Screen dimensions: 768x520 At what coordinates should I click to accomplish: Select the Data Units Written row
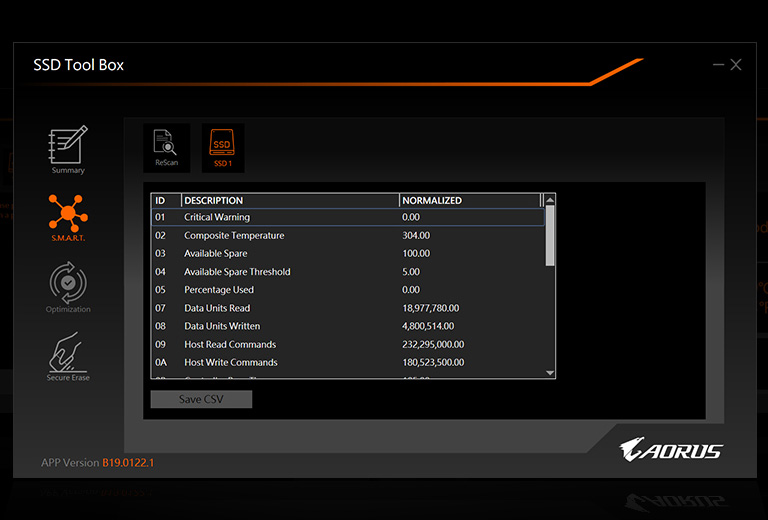point(347,326)
